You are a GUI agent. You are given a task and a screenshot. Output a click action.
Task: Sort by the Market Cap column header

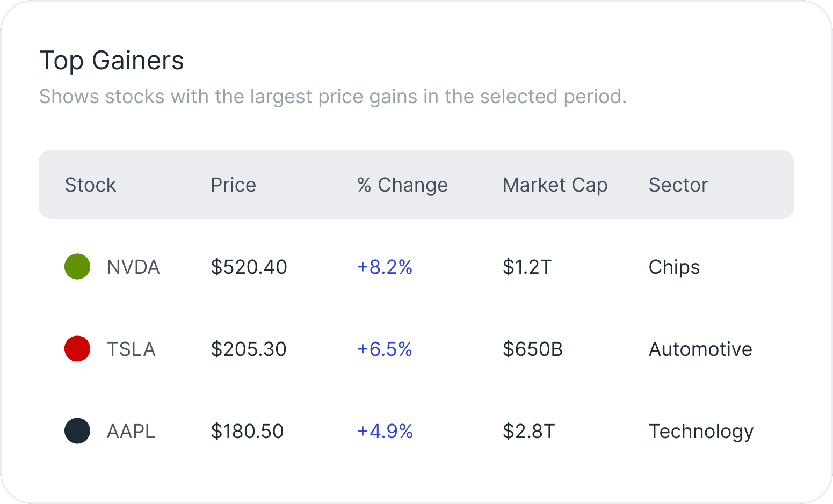555,185
